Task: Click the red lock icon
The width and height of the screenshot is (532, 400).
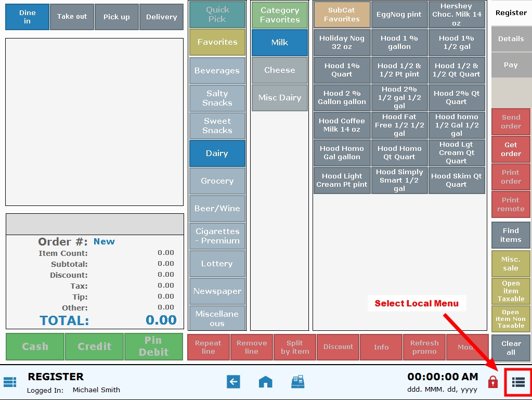Action: click(492, 381)
